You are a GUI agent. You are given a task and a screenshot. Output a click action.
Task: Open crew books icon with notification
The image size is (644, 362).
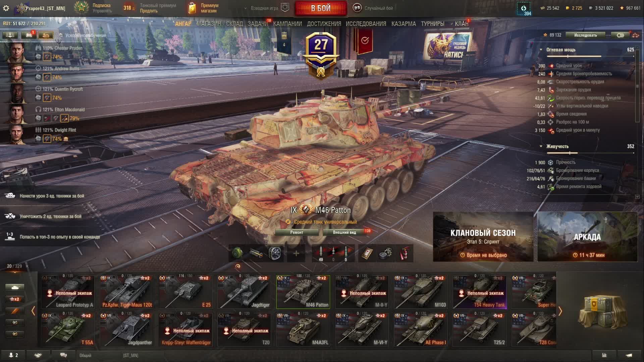(x=28, y=35)
